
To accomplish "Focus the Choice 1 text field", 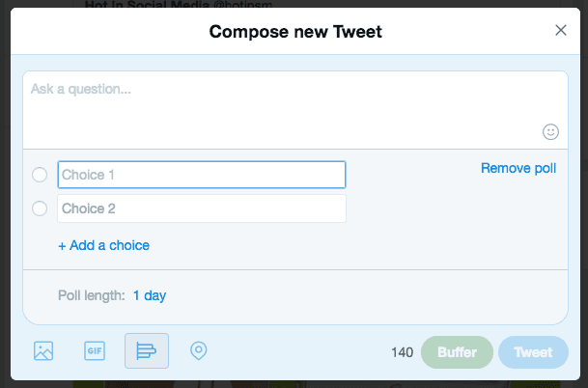I will pos(201,175).
